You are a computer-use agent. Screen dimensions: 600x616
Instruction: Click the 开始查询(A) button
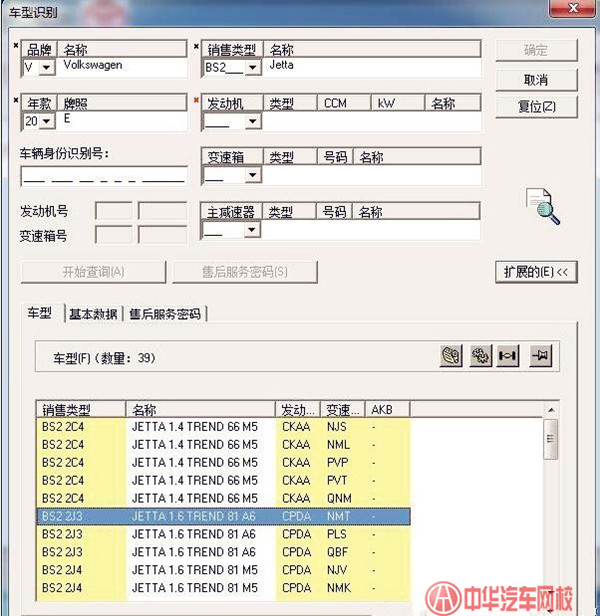click(94, 272)
